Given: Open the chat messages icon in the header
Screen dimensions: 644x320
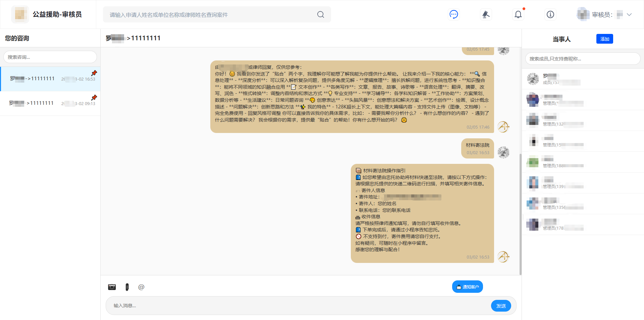Looking at the screenshot, I should [x=453, y=14].
